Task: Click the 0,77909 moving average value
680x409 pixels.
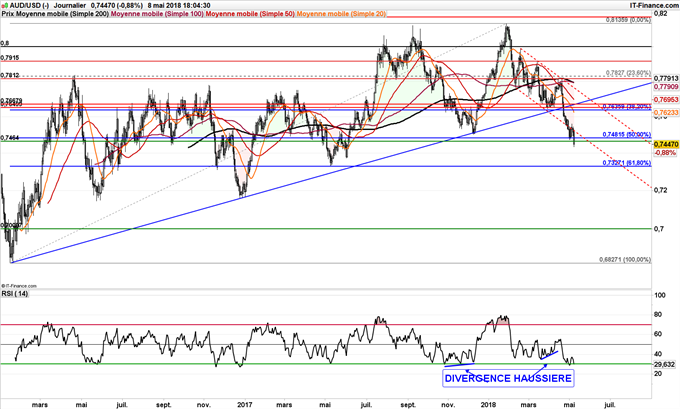Action: point(666,87)
